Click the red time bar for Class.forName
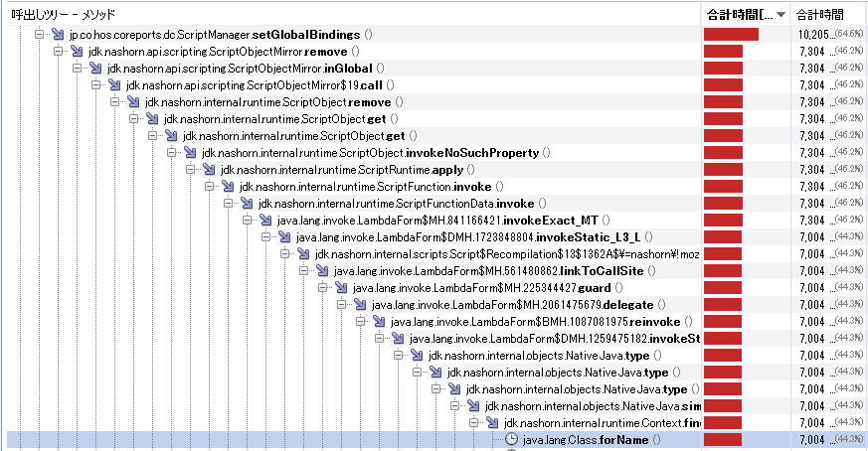The width and height of the screenshot is (868, 451). 723,440
